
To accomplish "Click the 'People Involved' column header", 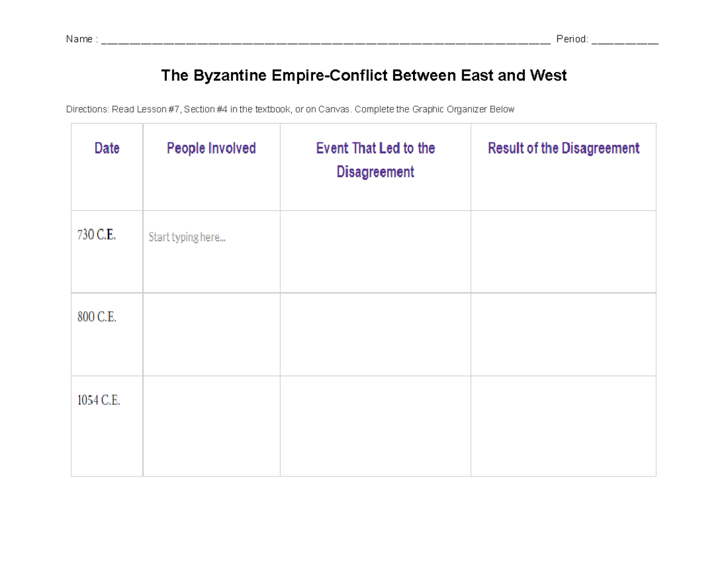I will [x=211, y=148].
